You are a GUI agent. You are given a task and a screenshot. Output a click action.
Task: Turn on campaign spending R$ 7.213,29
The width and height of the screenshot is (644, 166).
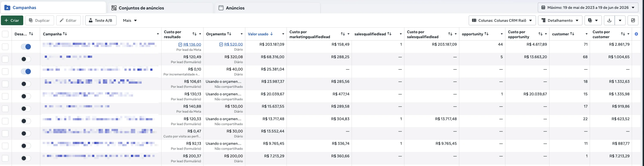tap(26, 158)
